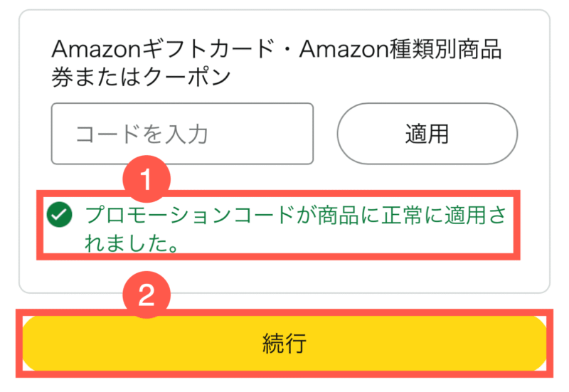Continue to the next checkout step

click(x=284, y=343)
